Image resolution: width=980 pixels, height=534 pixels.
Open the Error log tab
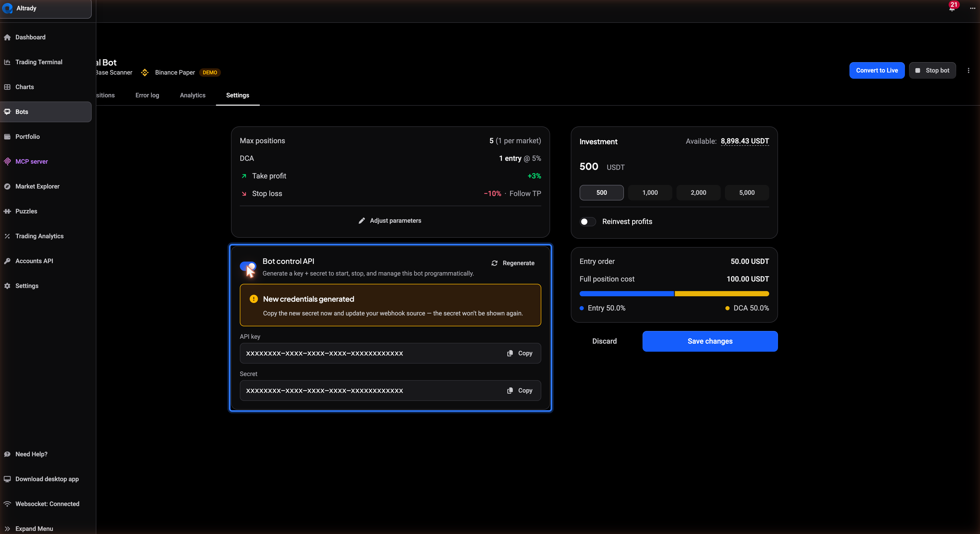click(147, 95)
